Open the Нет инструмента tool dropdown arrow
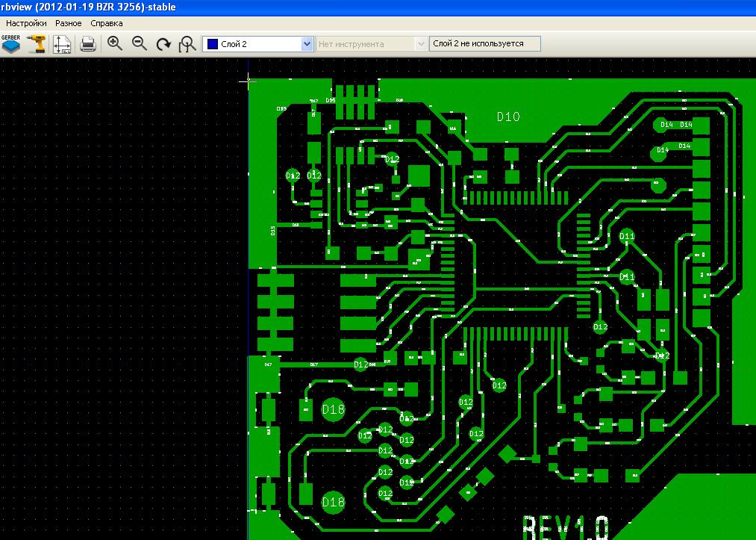The image size is (756, 540). coord(421,44)
